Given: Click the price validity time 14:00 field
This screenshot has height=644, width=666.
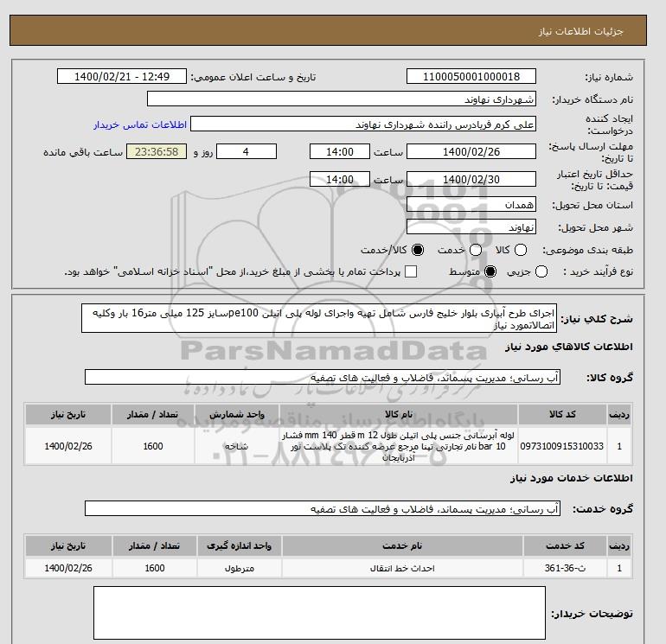Looking at the screenshot, I should (x=340, y=179).
